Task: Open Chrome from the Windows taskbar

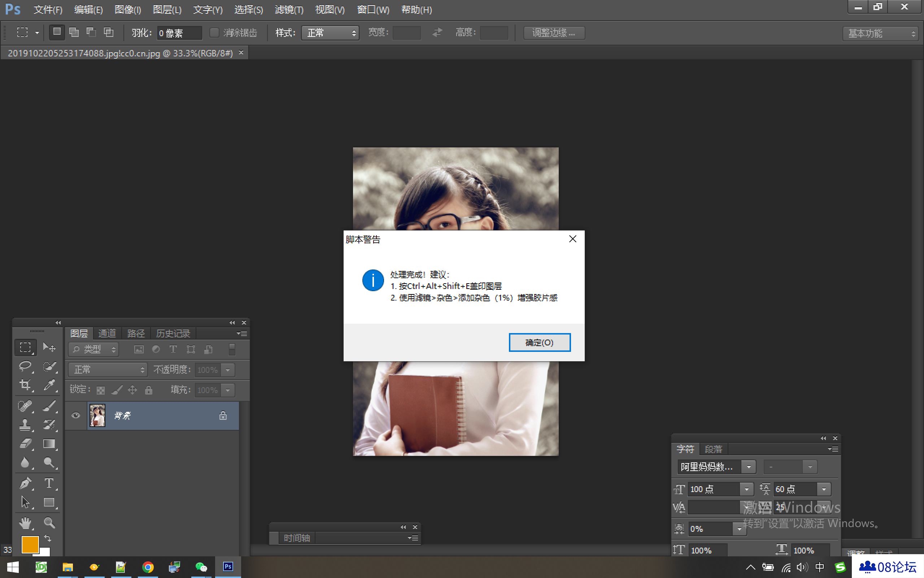Action: [148, 567]
